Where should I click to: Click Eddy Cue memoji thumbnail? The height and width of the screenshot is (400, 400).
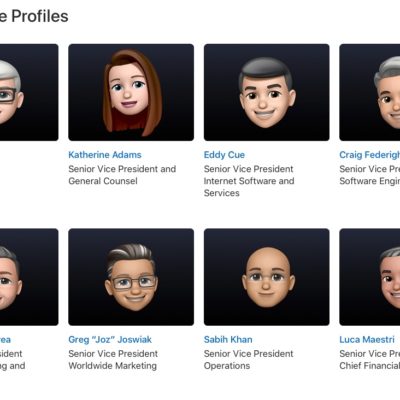point(267,92)
